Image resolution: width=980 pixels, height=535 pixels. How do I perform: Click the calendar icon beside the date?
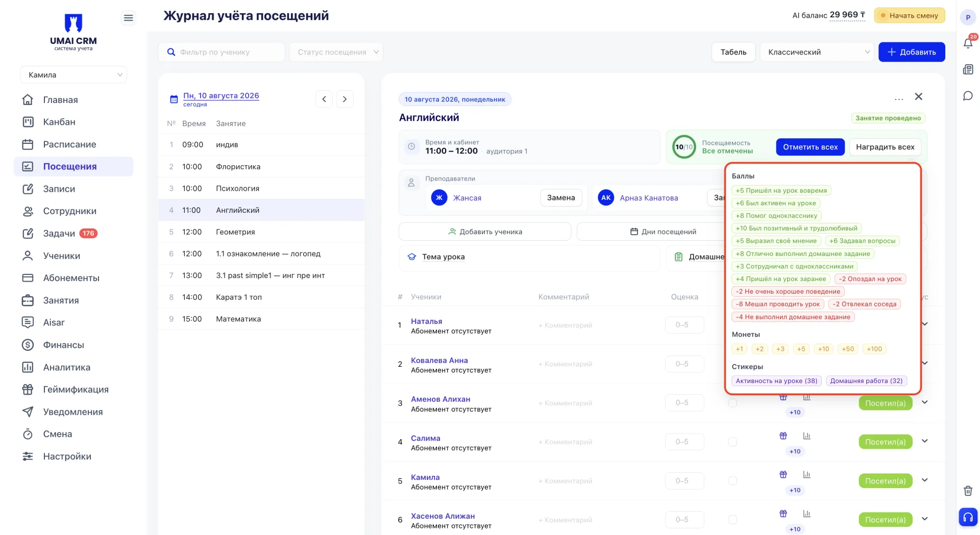pyautogui.click(x=174, y=99)
